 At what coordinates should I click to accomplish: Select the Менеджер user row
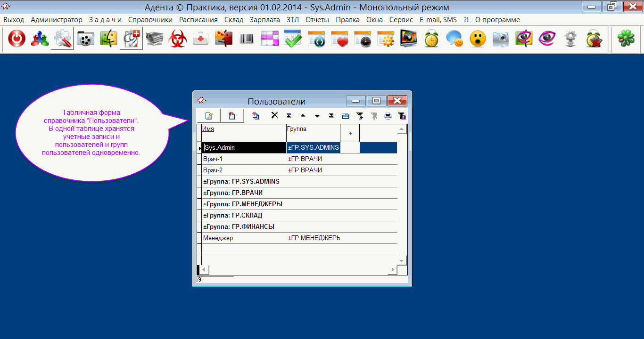click(218, 238)
